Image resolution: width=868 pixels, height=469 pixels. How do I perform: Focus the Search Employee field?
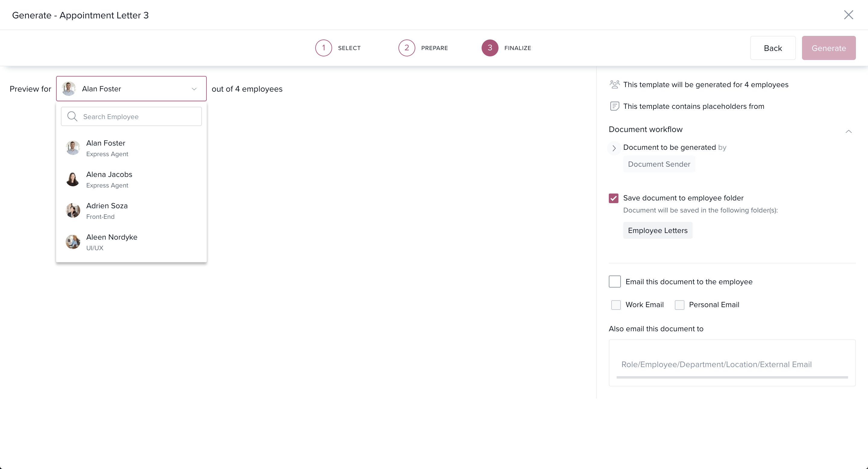click(x=138, y=117)
